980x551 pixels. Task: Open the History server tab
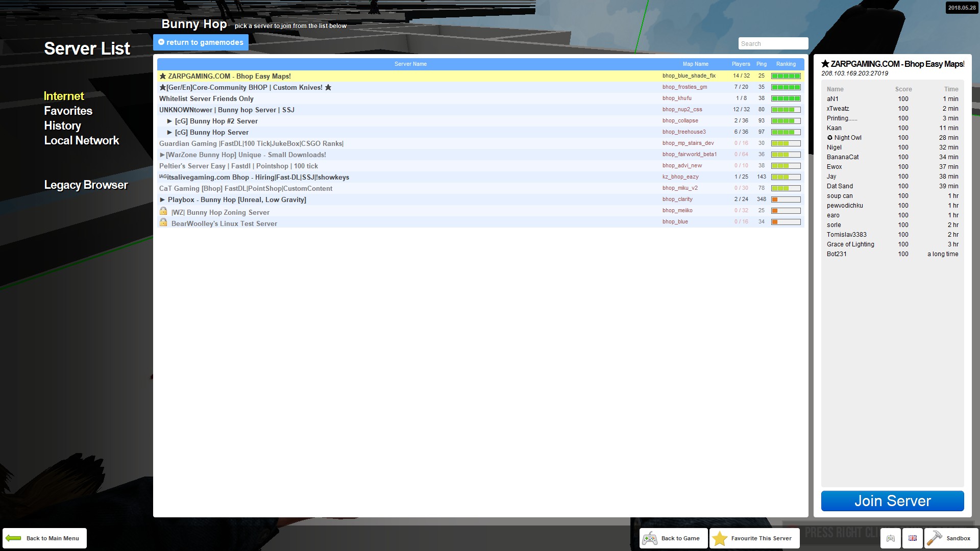[x=62, y=126]
